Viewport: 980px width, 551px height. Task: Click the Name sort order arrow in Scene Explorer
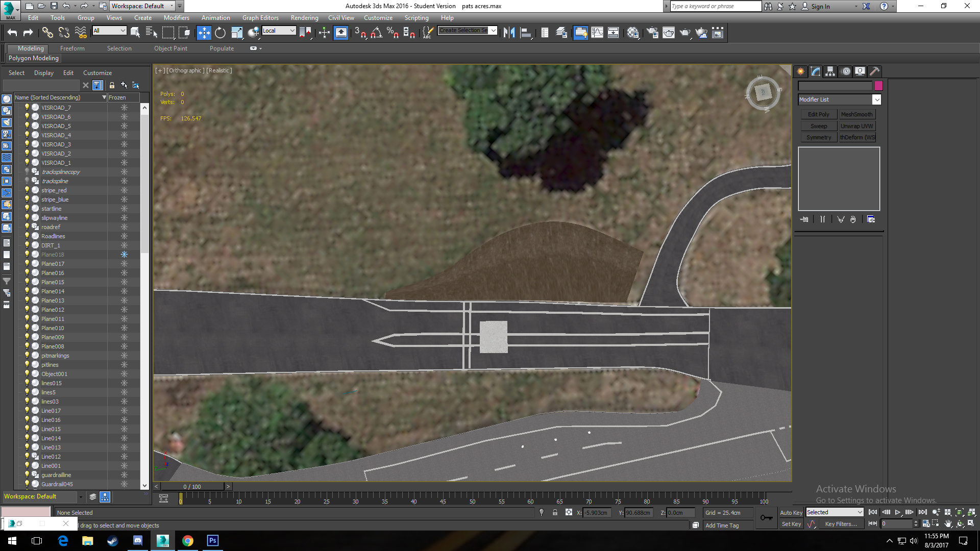point(104,97)
